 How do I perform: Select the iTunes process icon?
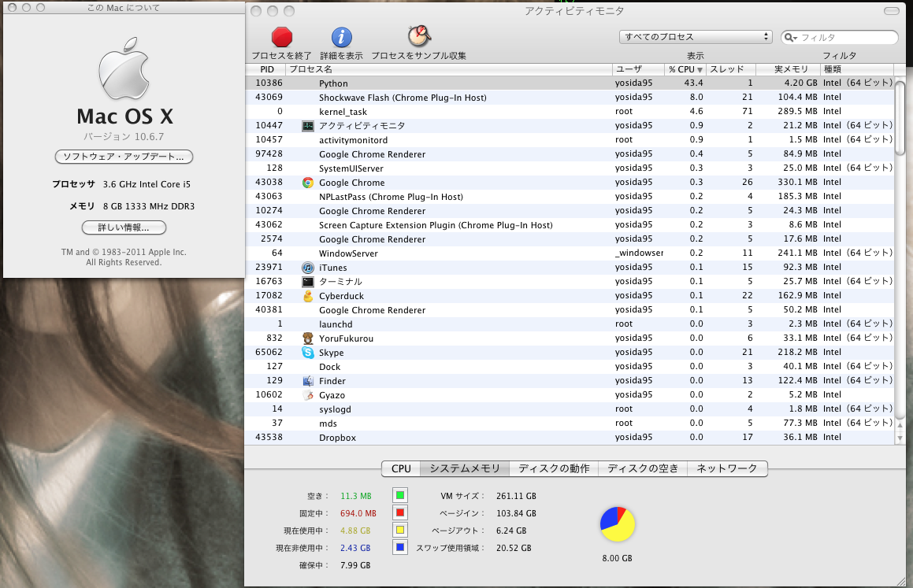tap(308, 268)
